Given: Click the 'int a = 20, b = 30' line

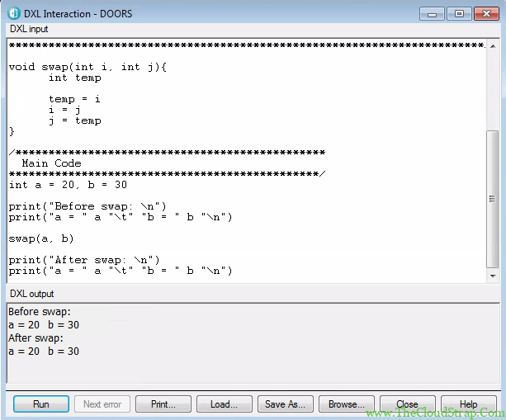Looking at the screenshot, I should coord(68,185).
